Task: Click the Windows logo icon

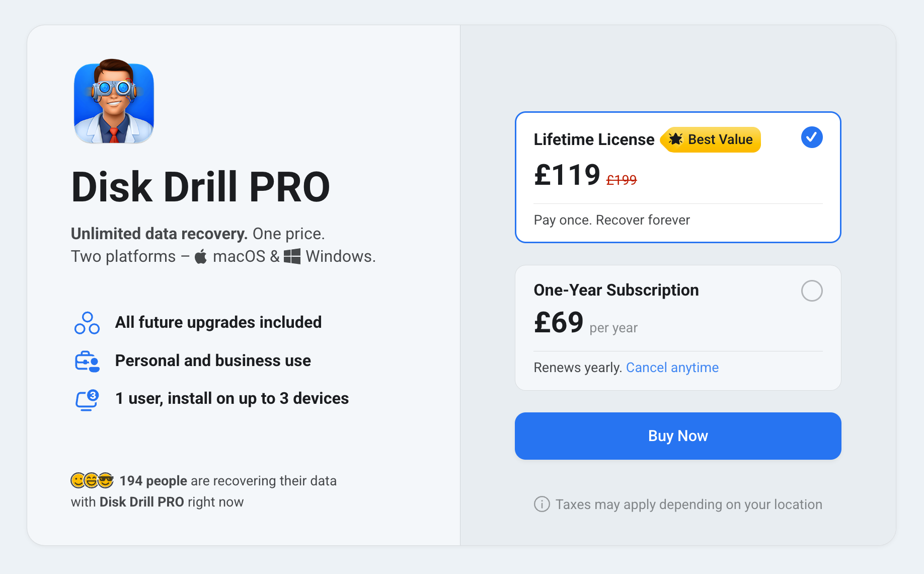Action: coord(292,256)
